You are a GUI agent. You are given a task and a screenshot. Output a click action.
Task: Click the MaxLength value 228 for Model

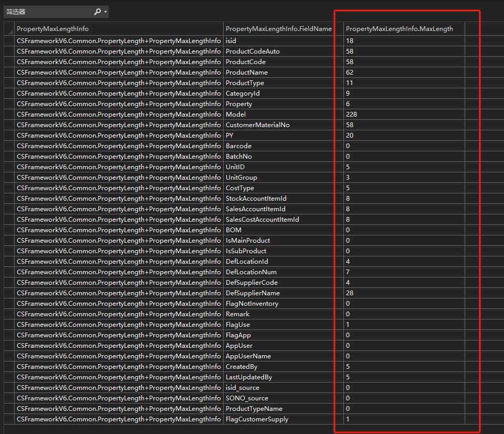coord(352,115)
